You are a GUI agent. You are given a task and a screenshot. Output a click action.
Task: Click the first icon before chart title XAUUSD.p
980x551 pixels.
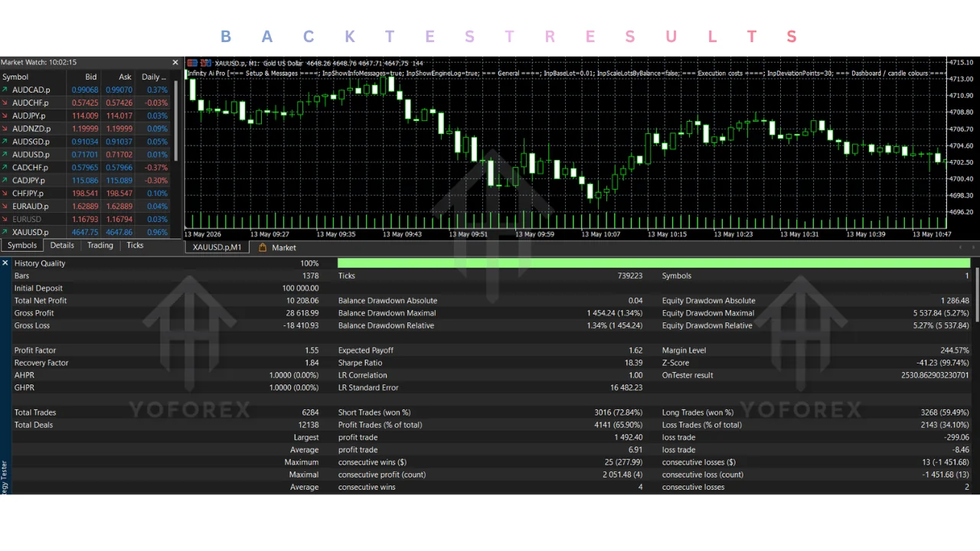click(x=192, y=63)
